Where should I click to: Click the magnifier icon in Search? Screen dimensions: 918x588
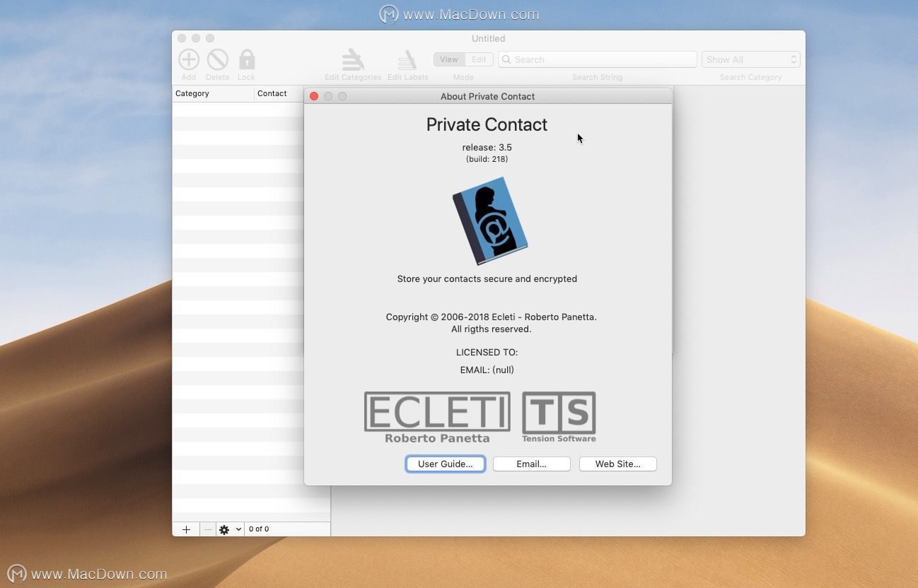506,59
